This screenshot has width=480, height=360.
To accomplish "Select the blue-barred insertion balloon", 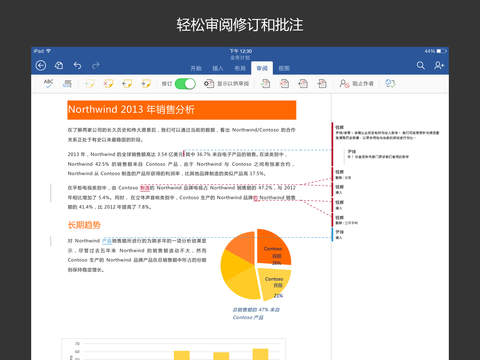I will pyautogui.click(x=338, y=235).
